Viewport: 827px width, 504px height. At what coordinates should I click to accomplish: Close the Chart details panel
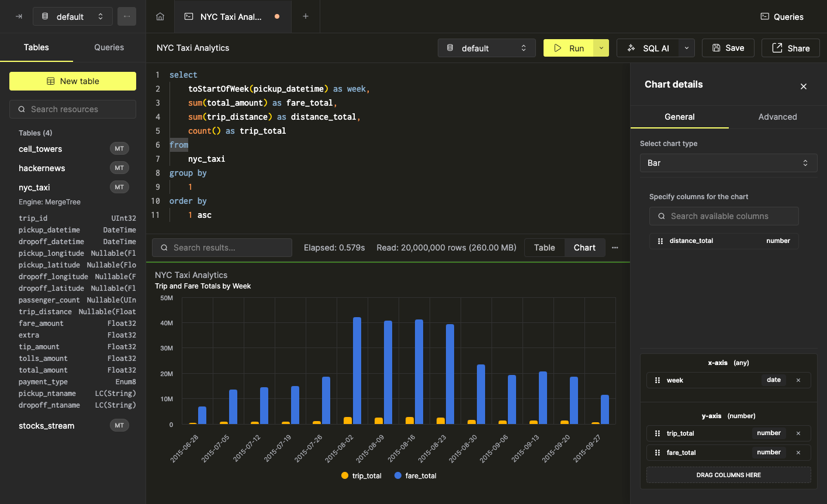tap(804, 86)
